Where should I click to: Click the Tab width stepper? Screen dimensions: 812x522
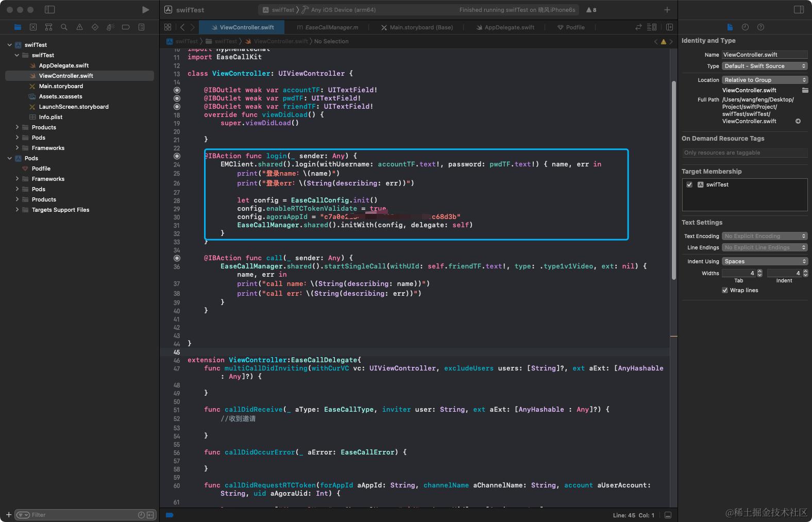759,273
